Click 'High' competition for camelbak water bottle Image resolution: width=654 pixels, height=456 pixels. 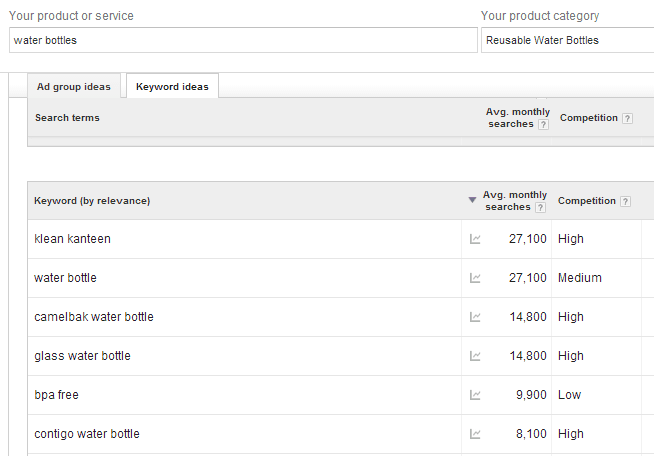(x=571, y=317)
